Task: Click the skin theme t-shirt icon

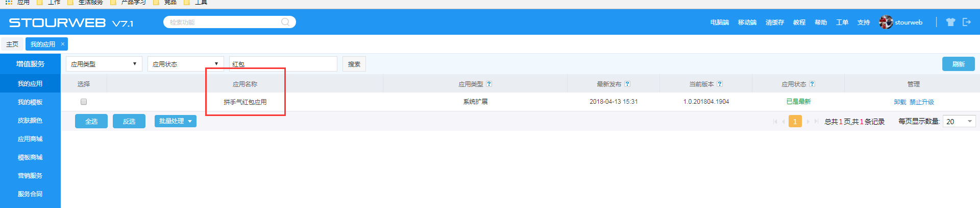Action: click(950, 22)
